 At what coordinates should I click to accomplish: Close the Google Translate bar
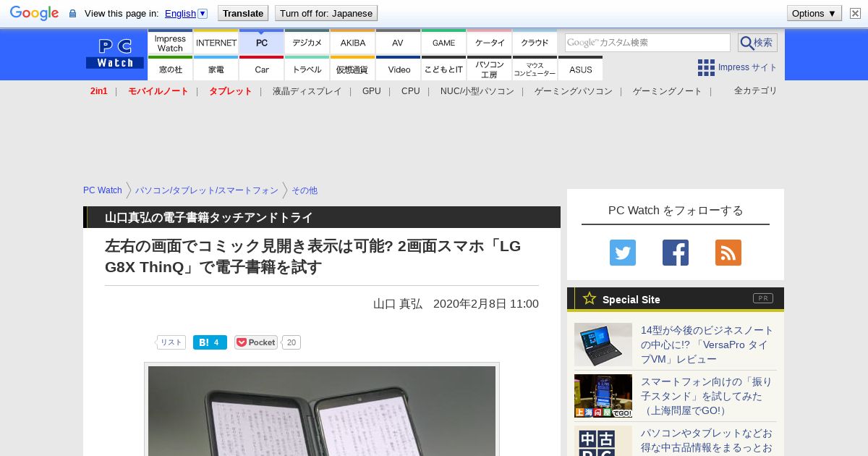pos(855,13)
